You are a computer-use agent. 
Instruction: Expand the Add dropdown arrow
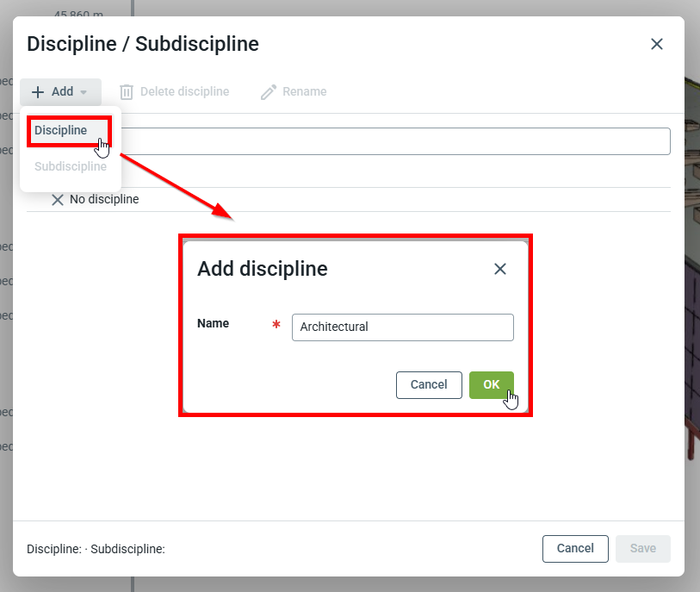click(x=84, y=92)
